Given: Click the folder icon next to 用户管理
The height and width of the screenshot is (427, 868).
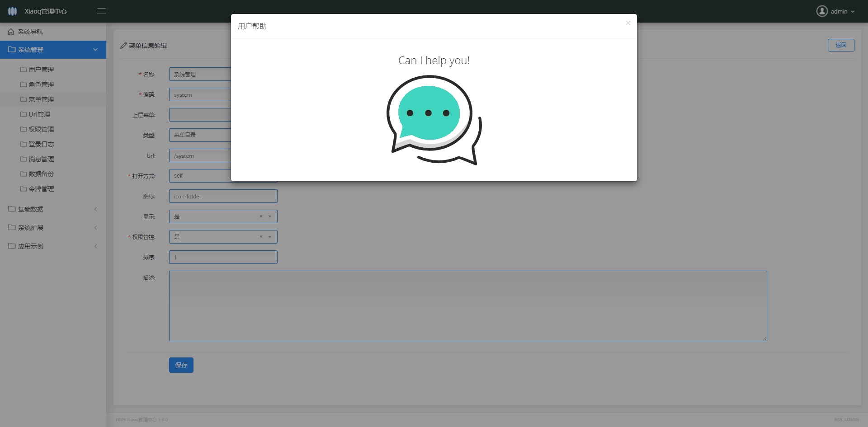Looking at the screenshot, I should coord(23,70).
